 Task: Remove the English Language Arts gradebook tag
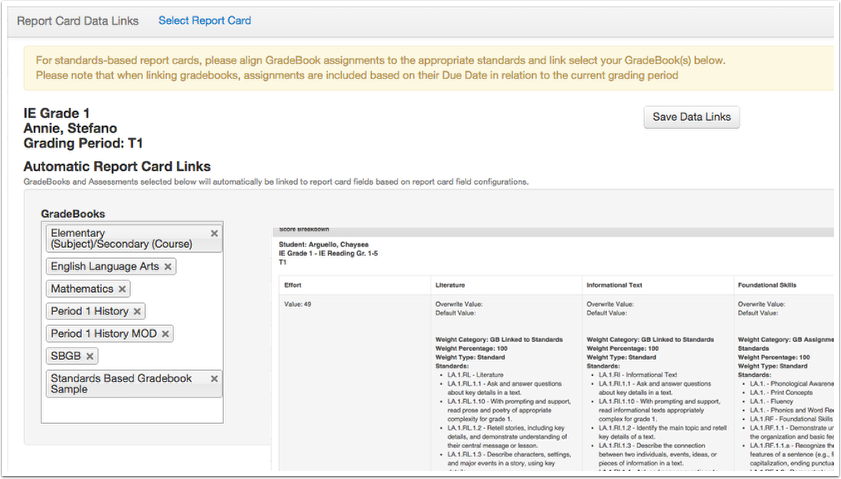click(168, 267)
